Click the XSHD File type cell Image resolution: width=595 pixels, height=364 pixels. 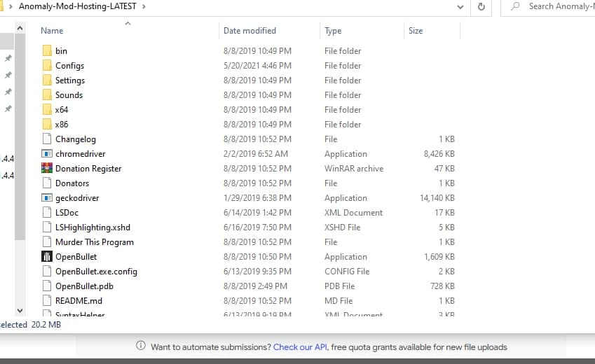click(342, 227)
